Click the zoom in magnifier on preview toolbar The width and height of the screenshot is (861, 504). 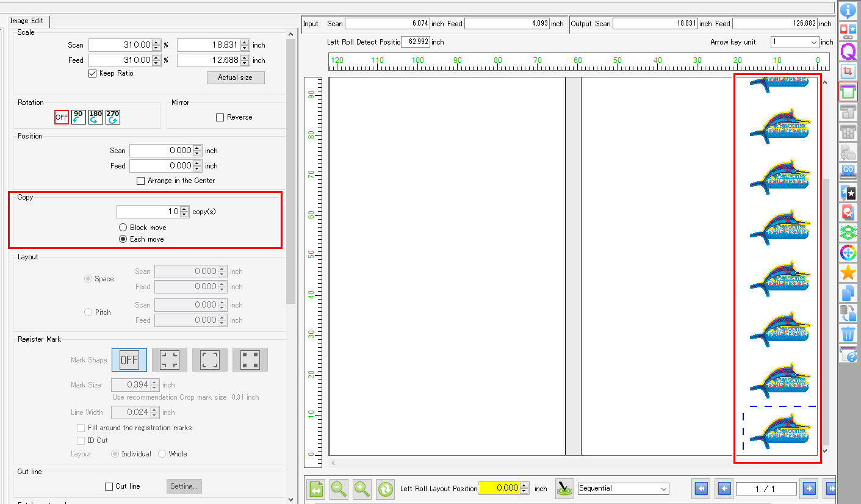click(x=362, y=489)
